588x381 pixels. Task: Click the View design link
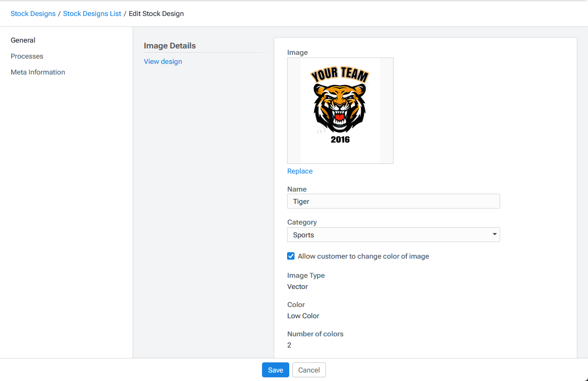[163, 62]
